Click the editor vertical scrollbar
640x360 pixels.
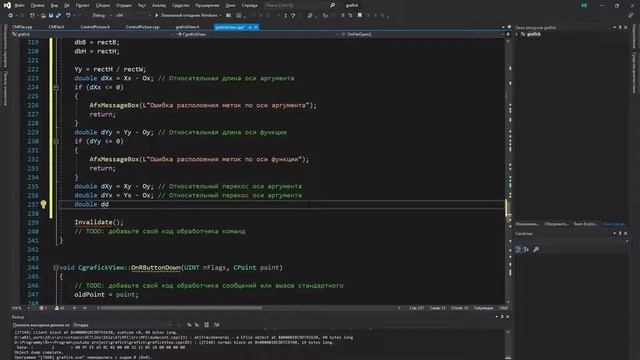(509, 171)
